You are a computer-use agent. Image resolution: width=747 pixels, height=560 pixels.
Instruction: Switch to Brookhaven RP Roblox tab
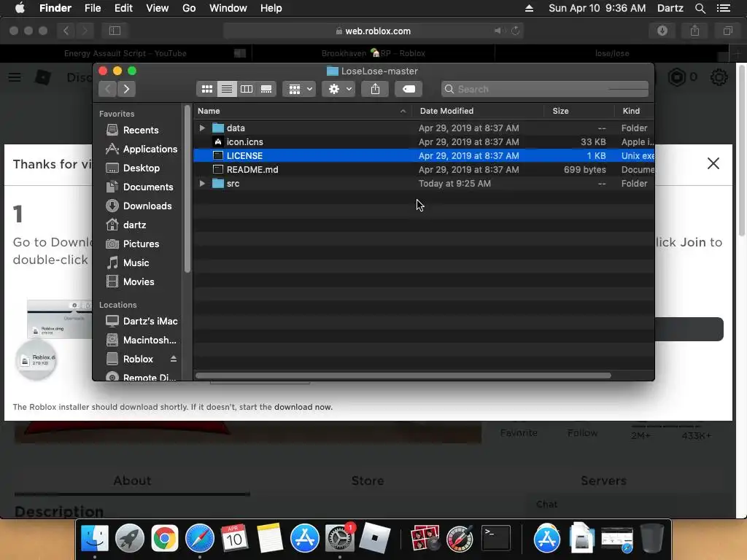[373, 53]
